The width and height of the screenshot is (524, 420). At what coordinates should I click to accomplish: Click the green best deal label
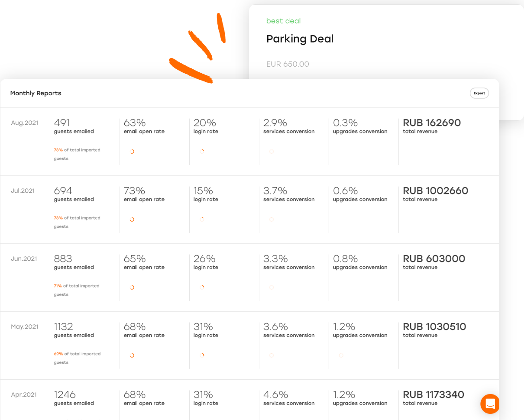point(283,21)
